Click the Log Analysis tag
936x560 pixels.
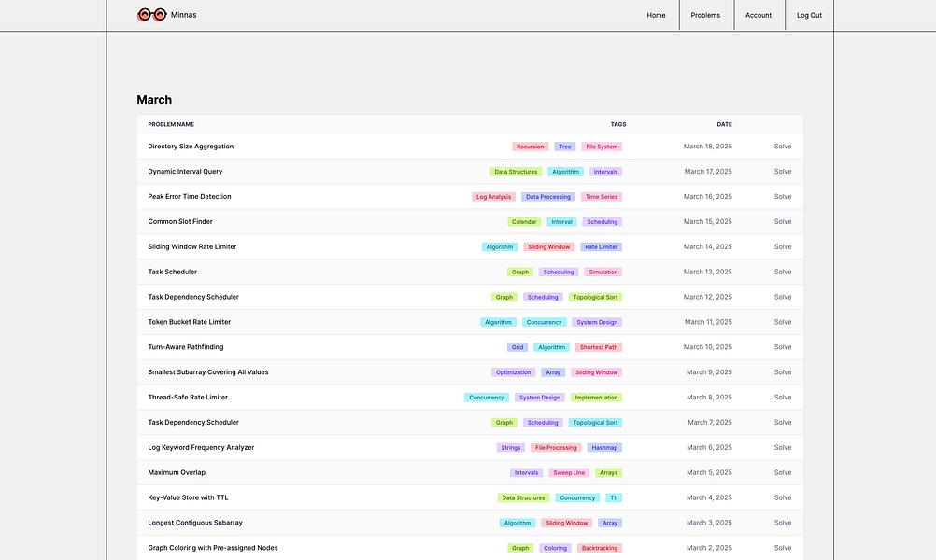493,197
